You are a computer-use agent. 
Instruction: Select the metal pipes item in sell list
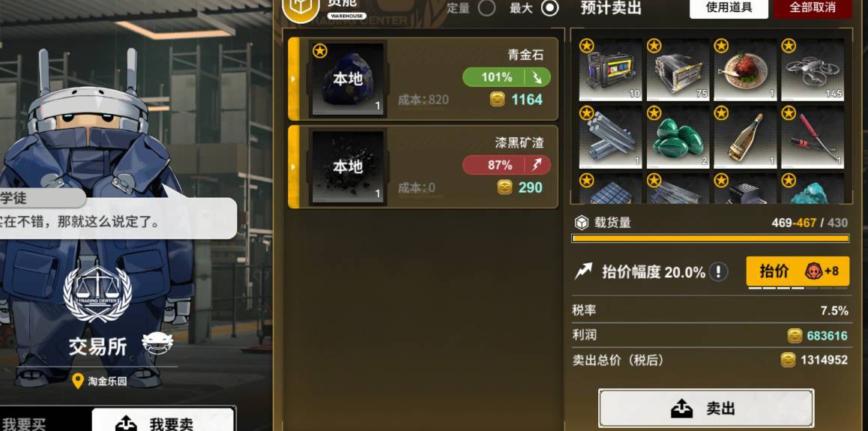click(x=611, y=137)
